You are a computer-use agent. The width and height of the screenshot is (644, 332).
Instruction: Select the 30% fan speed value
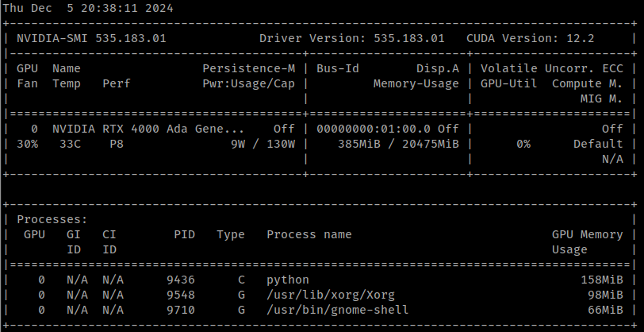click(x=26, y=144)
